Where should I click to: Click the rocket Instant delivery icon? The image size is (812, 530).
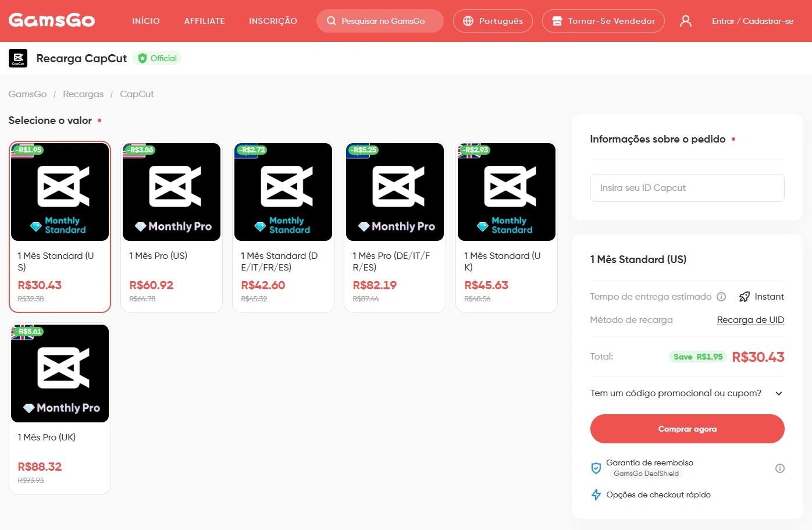tap(744, 297)
